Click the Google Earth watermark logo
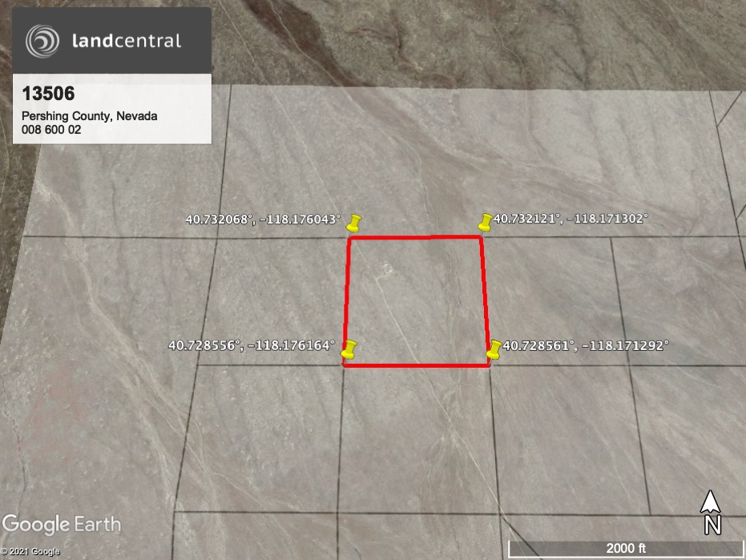746x560 pixels. click(x=62, y=525)
